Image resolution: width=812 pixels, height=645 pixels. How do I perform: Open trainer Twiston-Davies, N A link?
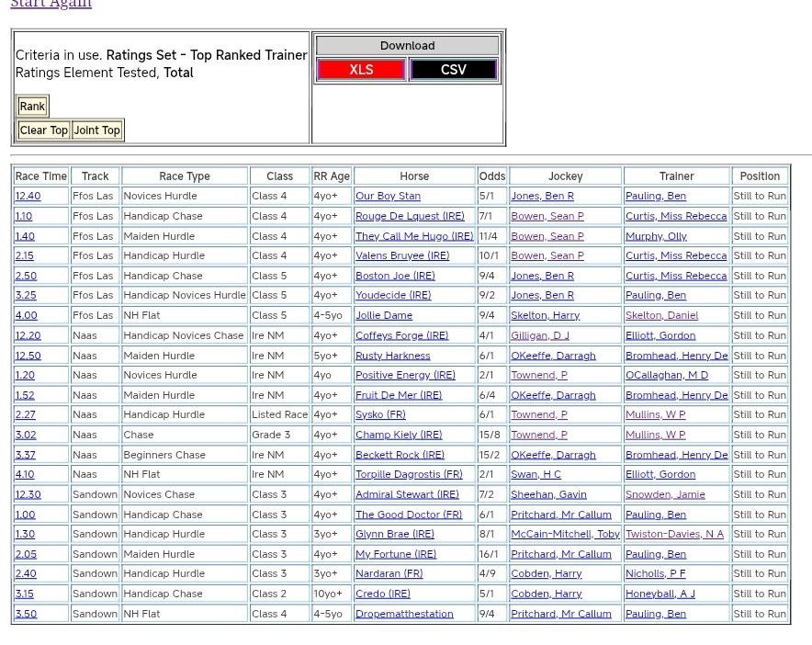[674, 534]
